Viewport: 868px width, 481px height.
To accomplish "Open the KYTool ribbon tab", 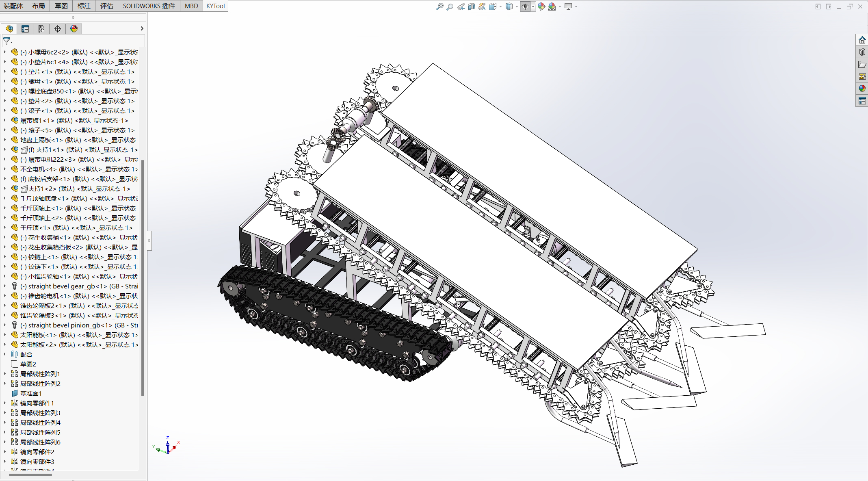I will [215, 6].
